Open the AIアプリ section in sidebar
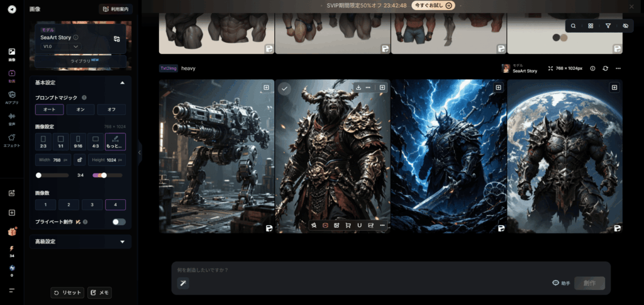Viewport: 644px width, 305px height. click(x=11, y=97)
